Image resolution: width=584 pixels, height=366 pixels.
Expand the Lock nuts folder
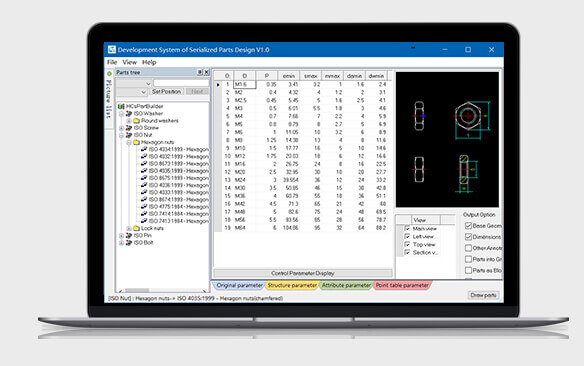coord(129,228)
